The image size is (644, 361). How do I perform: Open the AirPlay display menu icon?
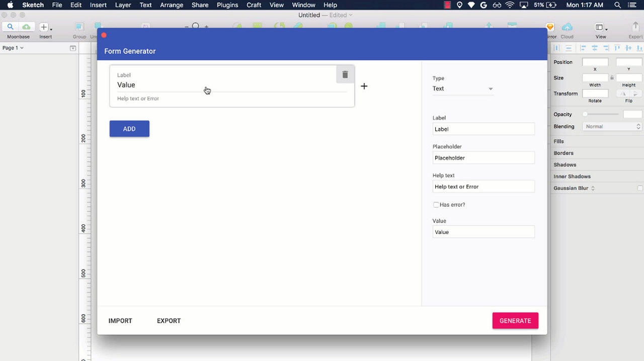point(525,5)
